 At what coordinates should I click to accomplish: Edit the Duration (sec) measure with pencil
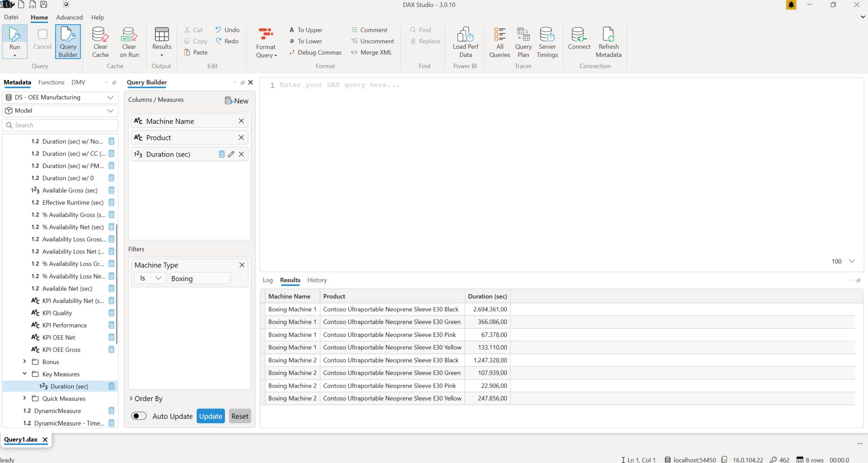click(x=231, y=154)
